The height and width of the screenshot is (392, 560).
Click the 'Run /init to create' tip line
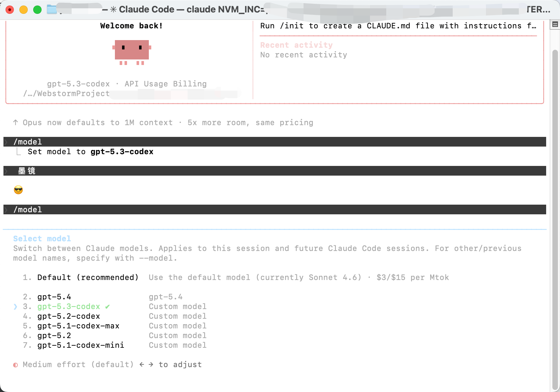coord(398,26)
